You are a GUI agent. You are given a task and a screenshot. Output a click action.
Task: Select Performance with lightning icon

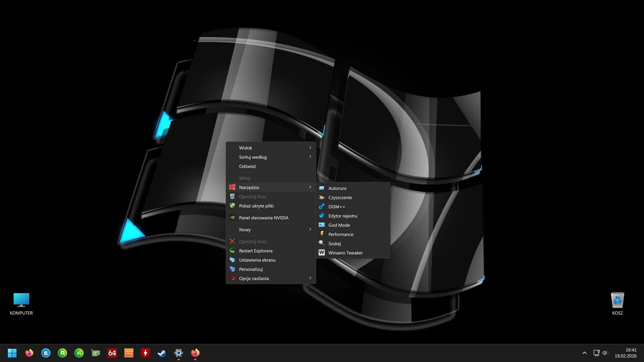pos(353,234)
